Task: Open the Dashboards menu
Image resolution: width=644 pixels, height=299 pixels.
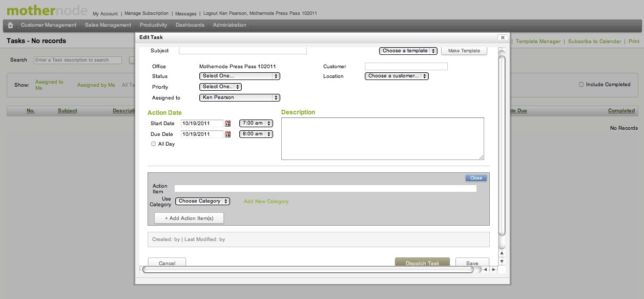Action: (x=190, y=25)
